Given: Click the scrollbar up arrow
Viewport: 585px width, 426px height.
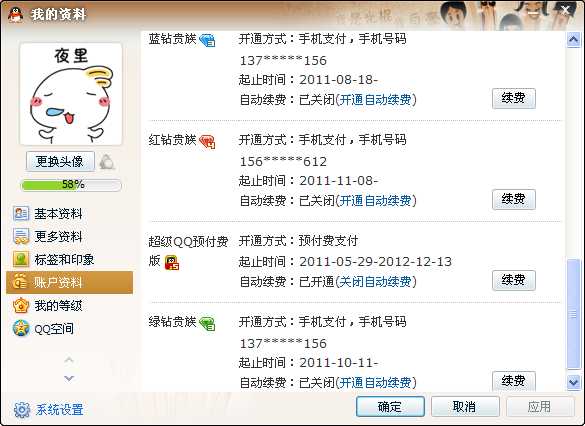Looking at the screenshot, I should click(x=573, y=40).
